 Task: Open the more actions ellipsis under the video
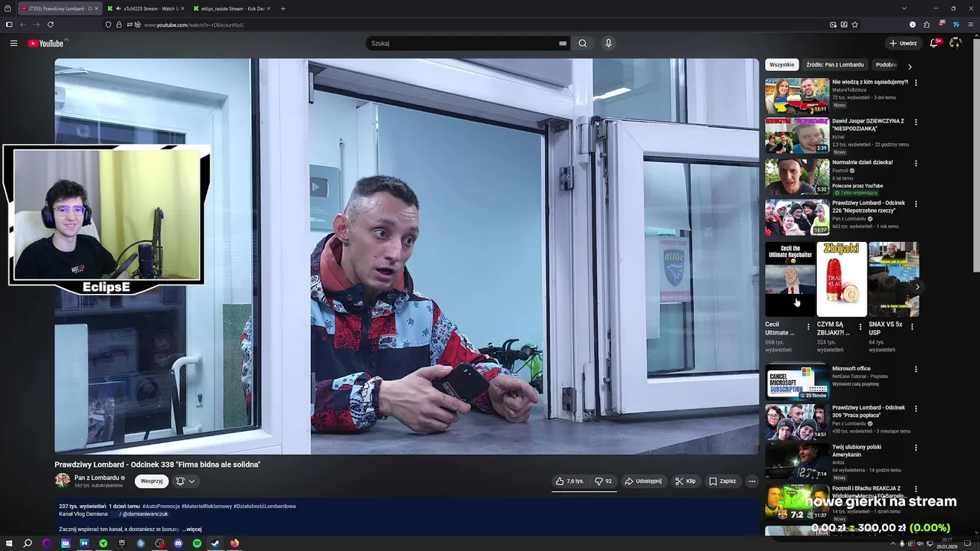click(x=752, y=481)
